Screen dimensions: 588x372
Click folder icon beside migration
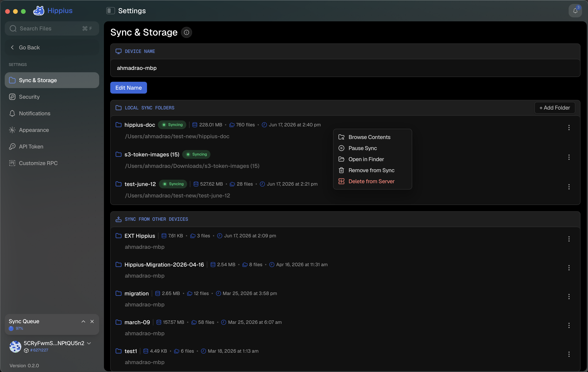click(118, 293)
